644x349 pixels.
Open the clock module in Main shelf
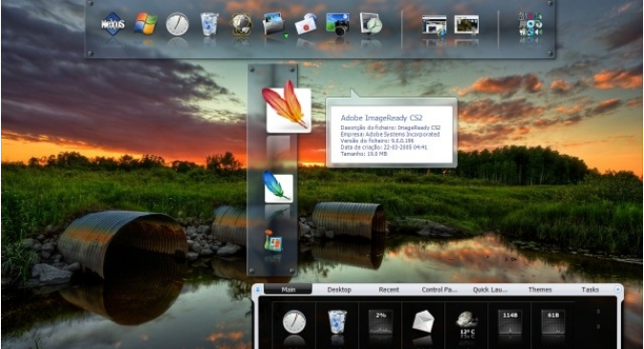(294, 322)
